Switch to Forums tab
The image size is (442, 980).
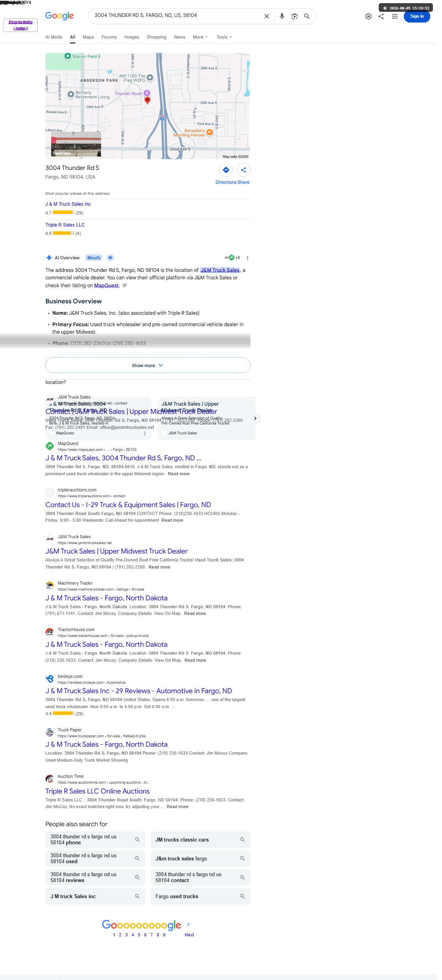109,37
